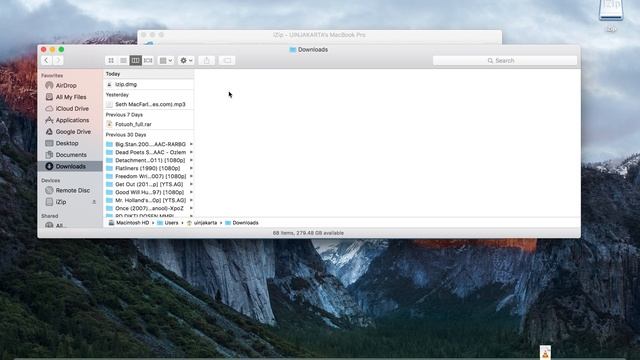Click Users in the path bar
The height and width of the screenshot is (360, 640).
168,223
